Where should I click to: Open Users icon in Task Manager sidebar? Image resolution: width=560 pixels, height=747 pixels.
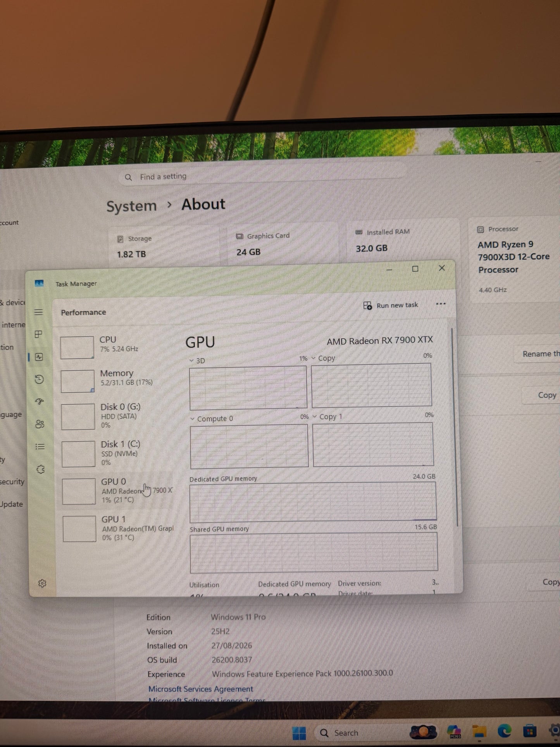pos(40,424)
